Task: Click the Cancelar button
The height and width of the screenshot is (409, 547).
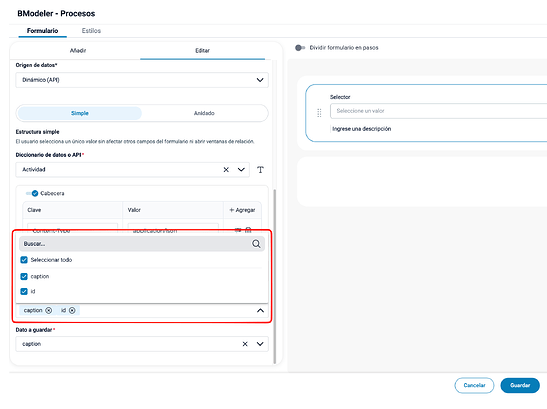Action: (474, 385)
